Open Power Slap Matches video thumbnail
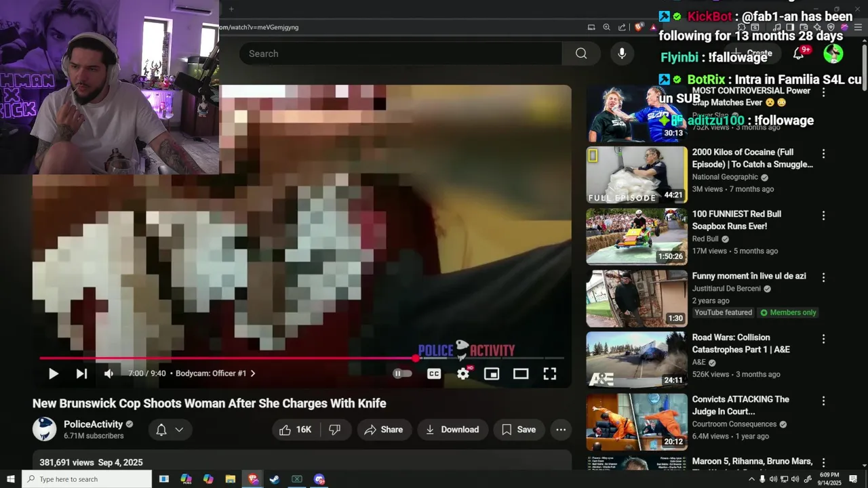The height and width of the screenshot is (488, 868). click(x=637, y=113)
